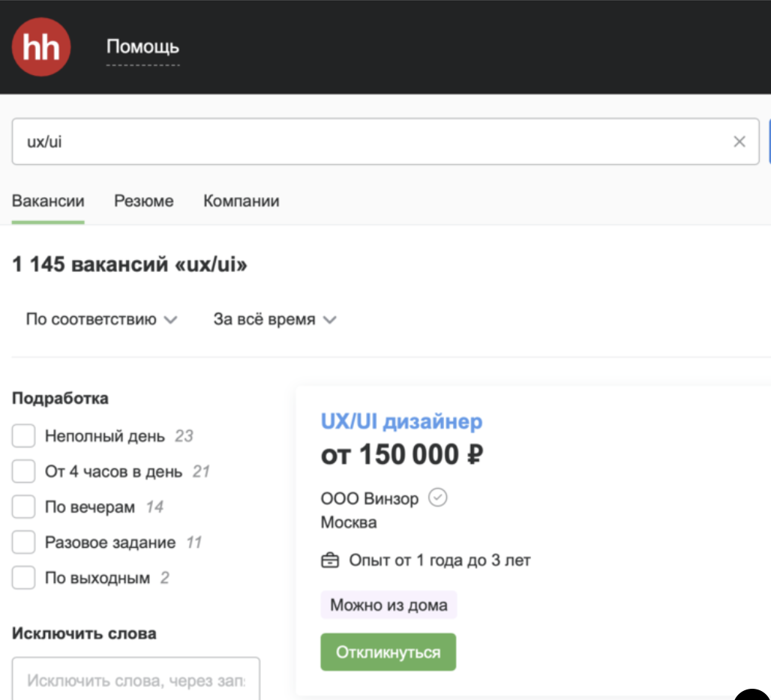Click the Можно из дома tag
This screenshot has height=700, width=771.
(x=388, y=605)
